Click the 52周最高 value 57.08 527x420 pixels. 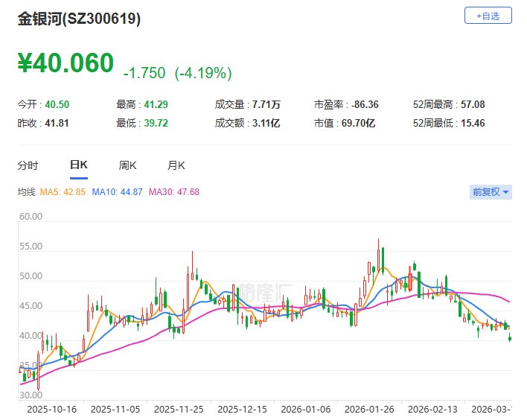(x=473, y=104)
